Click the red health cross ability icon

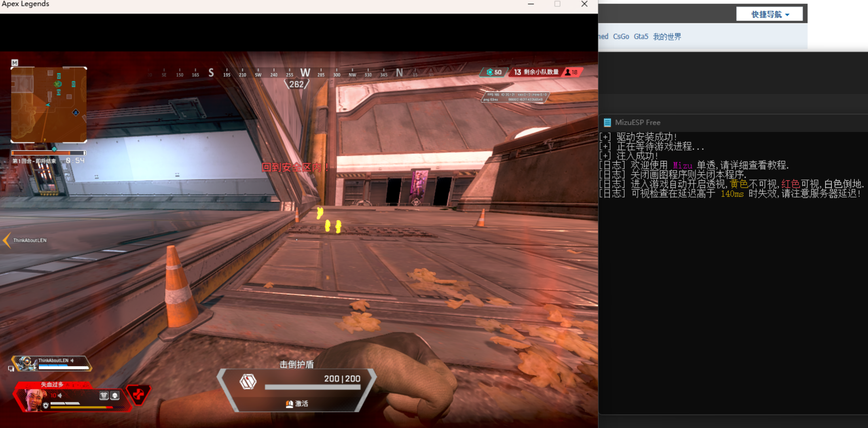[138, 394]
